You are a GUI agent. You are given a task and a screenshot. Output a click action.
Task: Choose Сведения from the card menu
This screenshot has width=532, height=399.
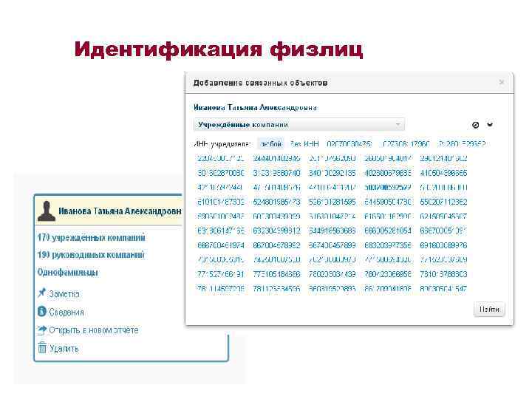pyautogui.click(x=66, y=312)
